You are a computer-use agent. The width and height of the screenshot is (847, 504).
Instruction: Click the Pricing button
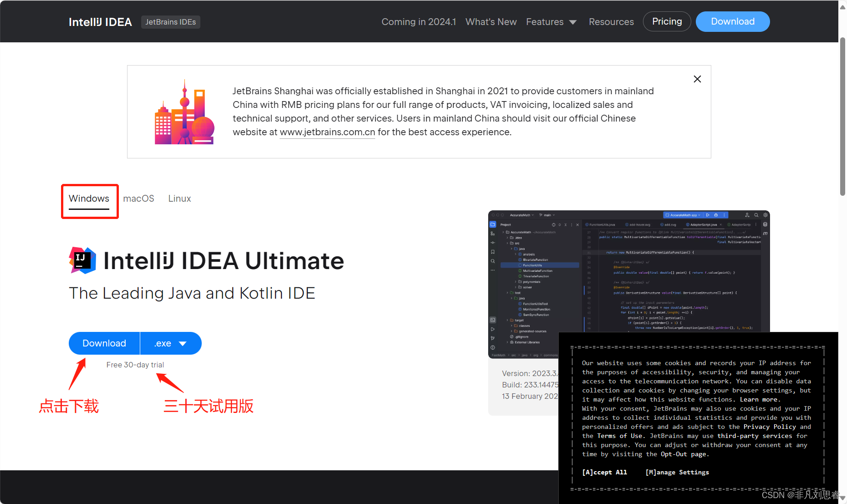point(667,21)
